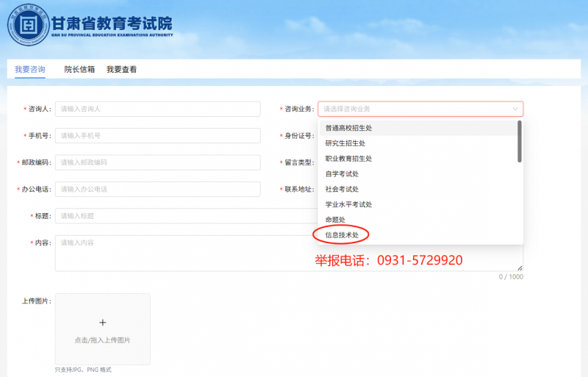The width and height of the screenshot is (588, 377).
Task: Click the plus icon to upload image
Action: (102, 322)
